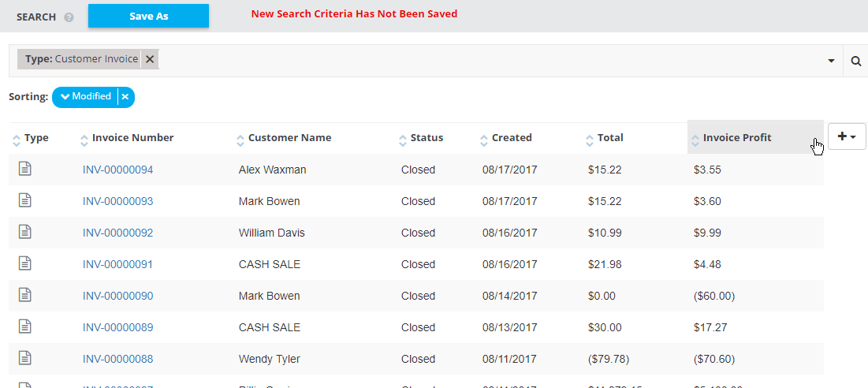This screenshot has height=388, width=868.
Task: Open the help icon beside SEARCH
Action: tap(69, 17)
